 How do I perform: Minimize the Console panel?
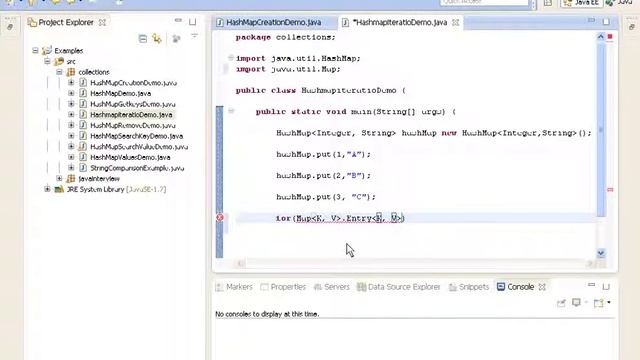[x=591, y=284]
